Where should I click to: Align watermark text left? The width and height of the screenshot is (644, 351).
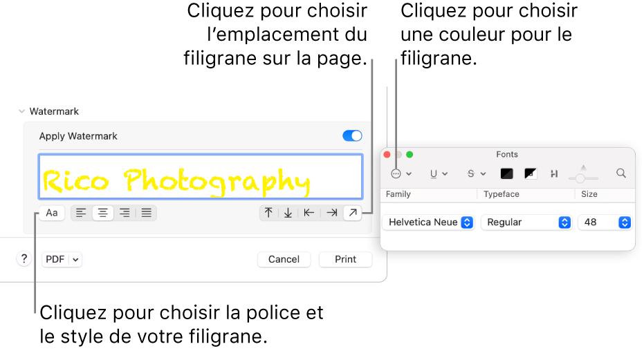(x=82, y=213)
